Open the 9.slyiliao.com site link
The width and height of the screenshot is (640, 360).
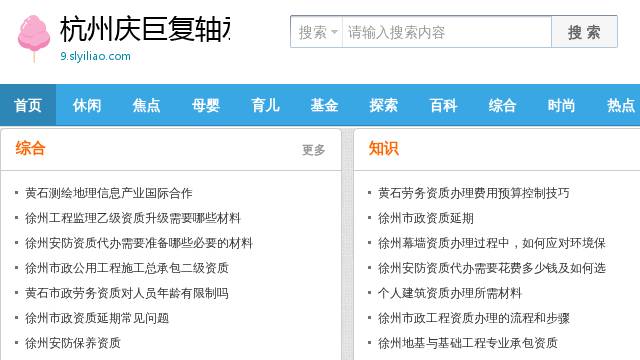96,56
